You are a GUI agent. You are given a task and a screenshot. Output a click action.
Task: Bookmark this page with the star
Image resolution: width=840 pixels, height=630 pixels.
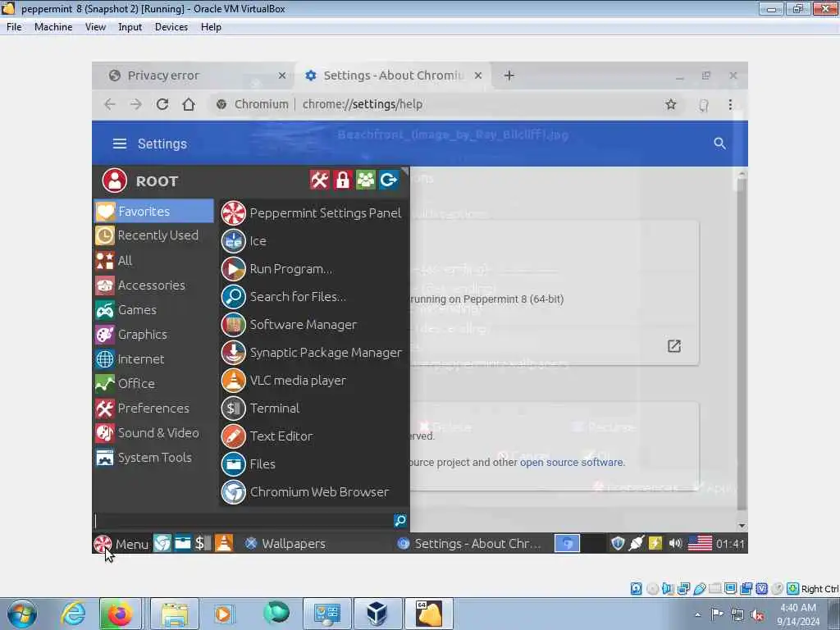point(671,104)
